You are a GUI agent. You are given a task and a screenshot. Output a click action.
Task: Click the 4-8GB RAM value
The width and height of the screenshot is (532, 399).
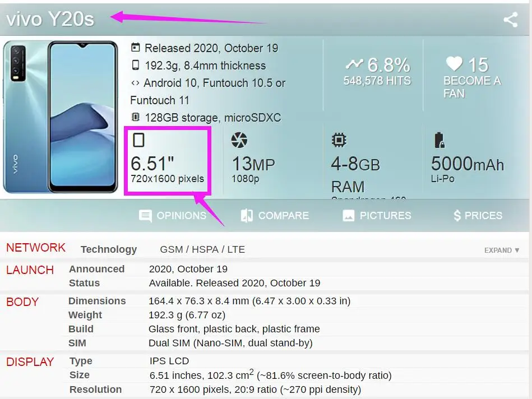pyautogui.click(x=355, y=175)
